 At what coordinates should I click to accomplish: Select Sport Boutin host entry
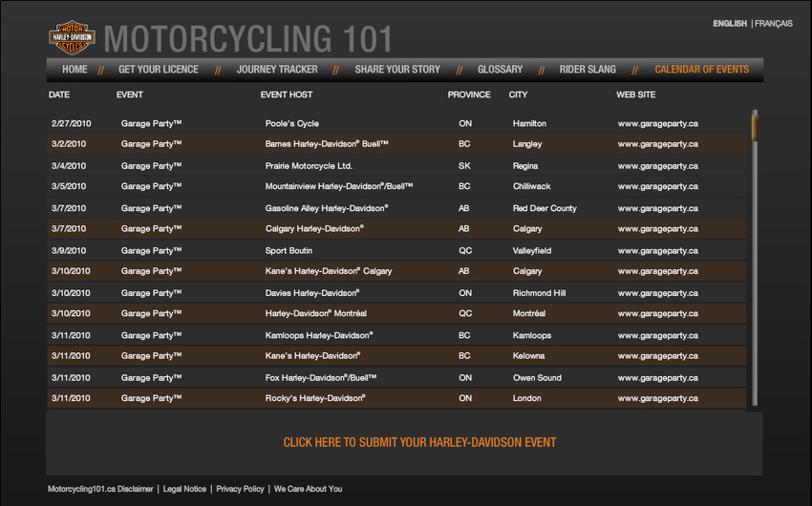point(288,250)
